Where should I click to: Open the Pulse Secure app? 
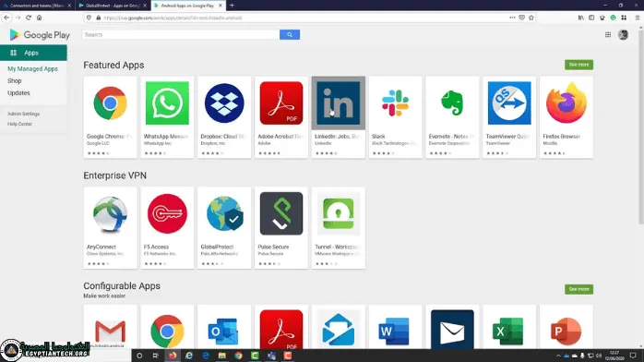[x=281, y=228]
